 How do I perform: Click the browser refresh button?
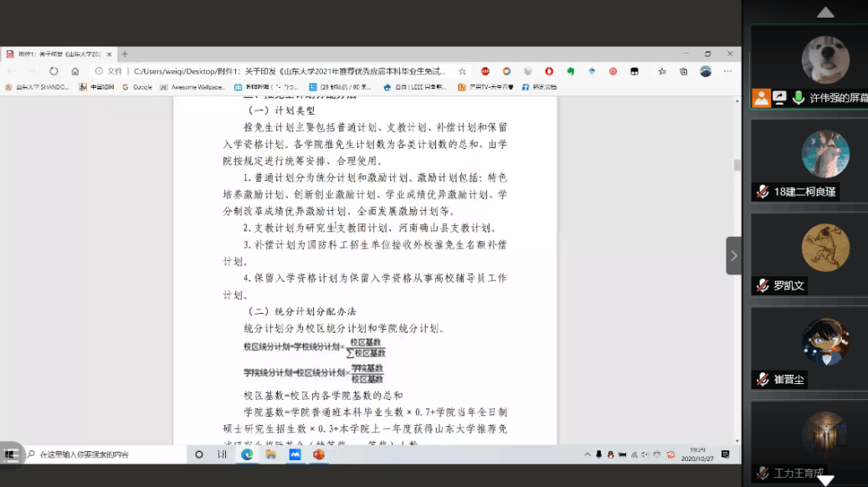coord(54,71)
